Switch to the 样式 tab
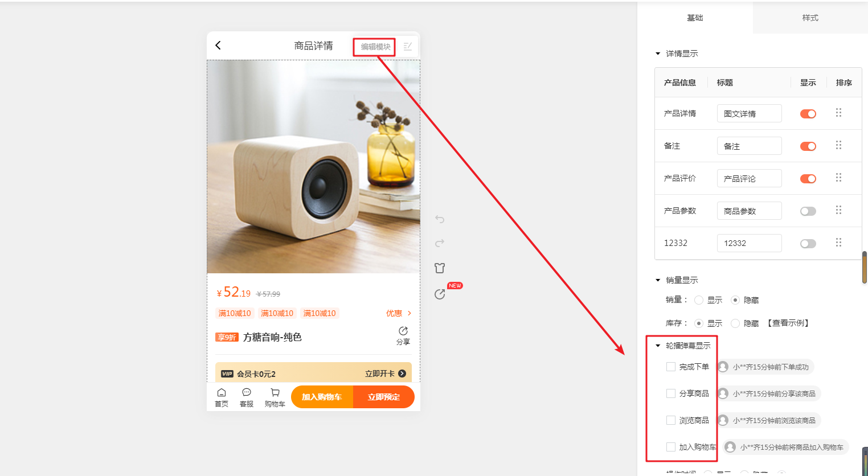Viewport: 868px width, 476px height. click(x=810, y=18)
